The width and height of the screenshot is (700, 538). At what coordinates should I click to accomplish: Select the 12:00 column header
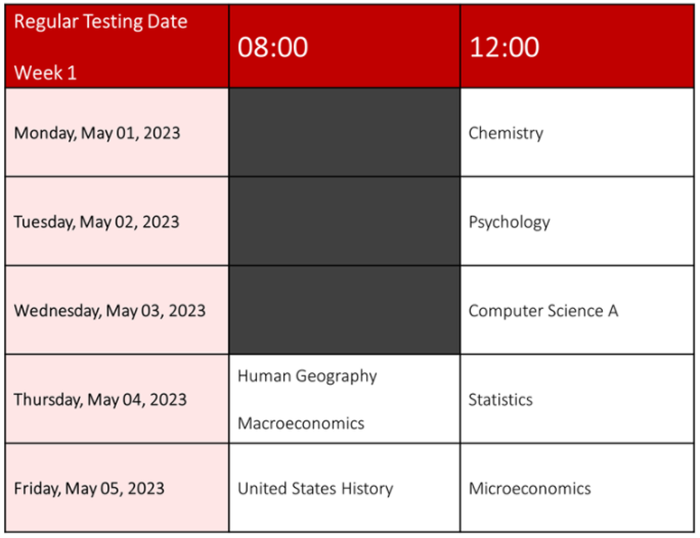577,46
